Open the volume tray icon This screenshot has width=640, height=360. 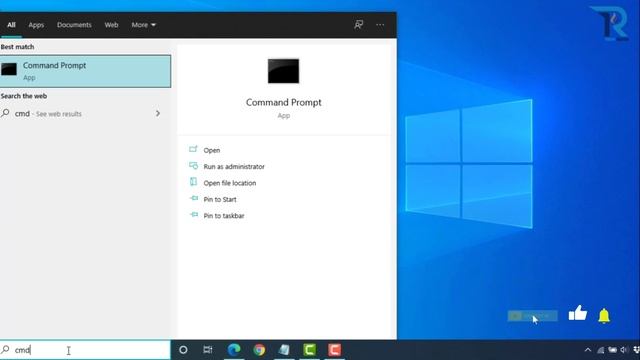coord(624,350)
